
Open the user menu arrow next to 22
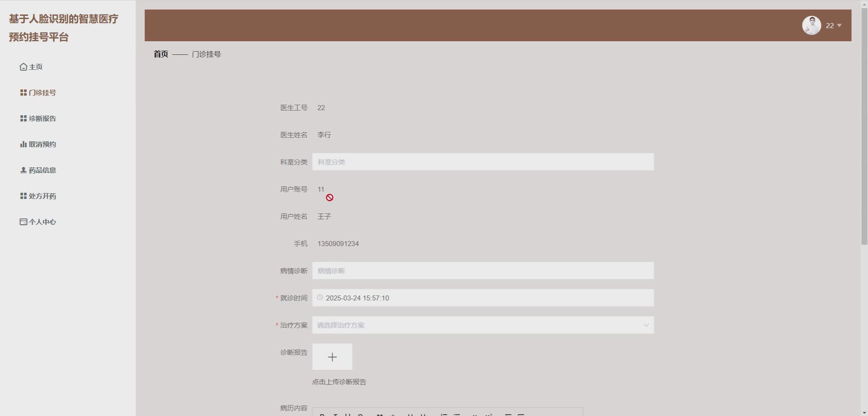840,26
